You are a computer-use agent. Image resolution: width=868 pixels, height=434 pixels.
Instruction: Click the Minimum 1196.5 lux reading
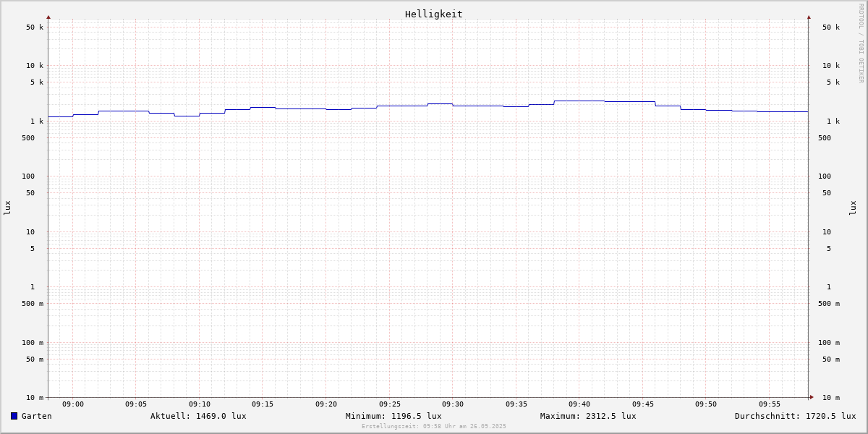(x=393, y=416)
